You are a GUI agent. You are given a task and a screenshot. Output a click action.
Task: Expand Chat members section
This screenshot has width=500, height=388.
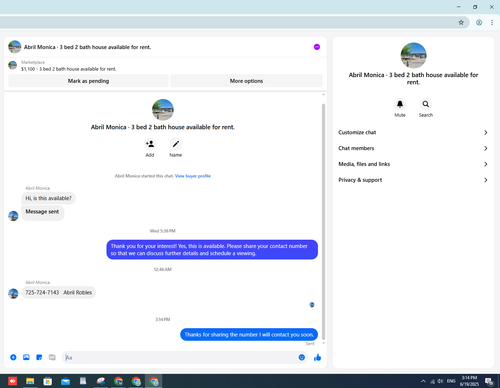(x=413, y=148)
